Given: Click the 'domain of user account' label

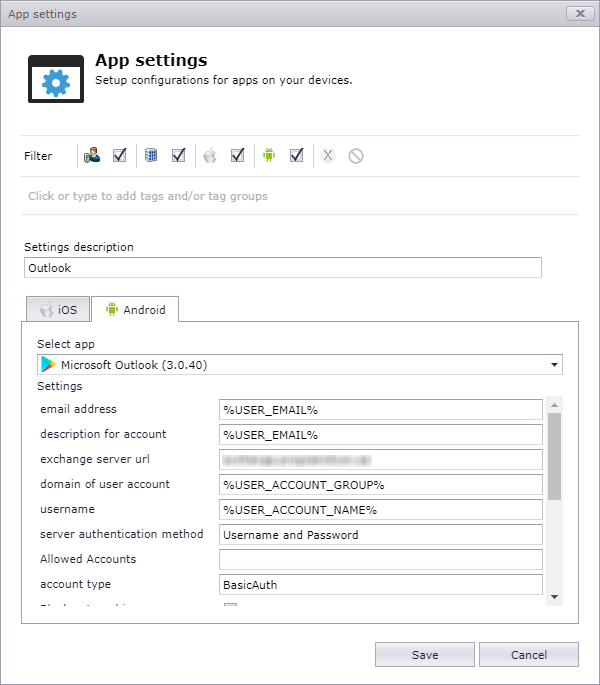Looking at the screenshot, I should (x=105, y=484).
